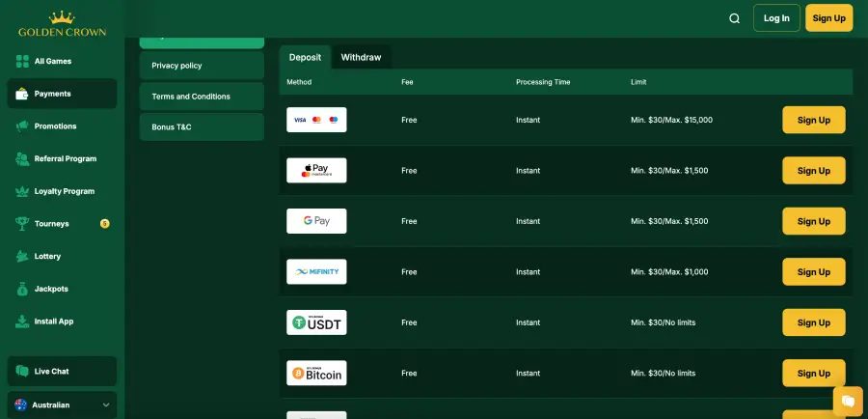Screen dimensions: 868x419
Task: Click the Install App download icon
Action: [x=21, y=321]
